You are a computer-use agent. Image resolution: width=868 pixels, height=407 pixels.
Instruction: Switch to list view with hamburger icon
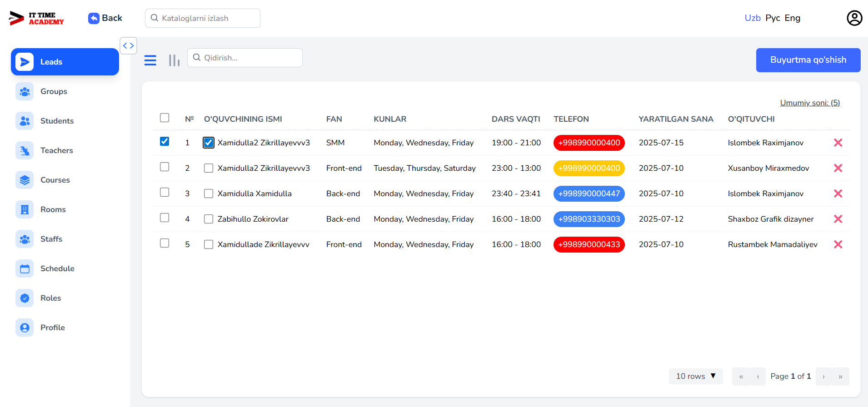point(150,60)
